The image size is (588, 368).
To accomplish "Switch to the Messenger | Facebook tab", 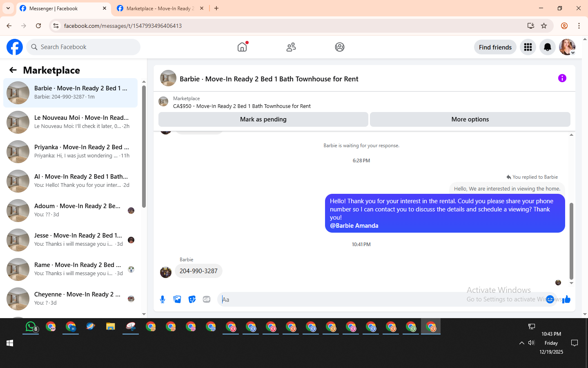I will 63,8.
